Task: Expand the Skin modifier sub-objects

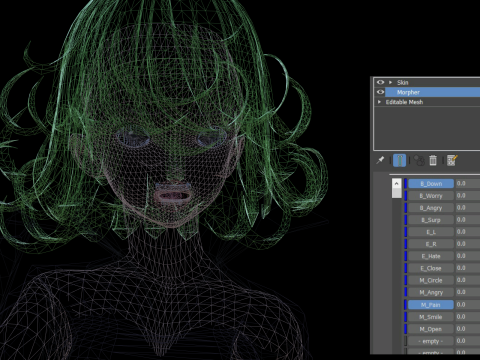Action: click(391, 82)
